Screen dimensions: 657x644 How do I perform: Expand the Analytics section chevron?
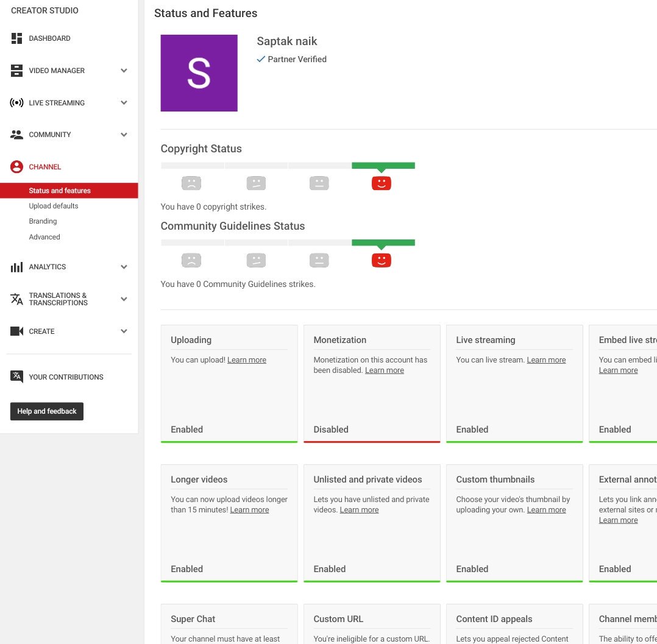[124, 267]
